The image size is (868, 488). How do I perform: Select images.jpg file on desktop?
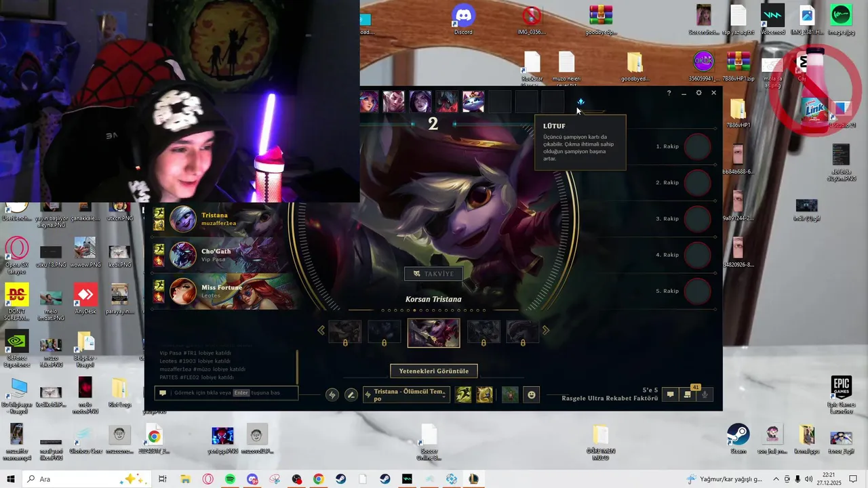click(841, 20)
